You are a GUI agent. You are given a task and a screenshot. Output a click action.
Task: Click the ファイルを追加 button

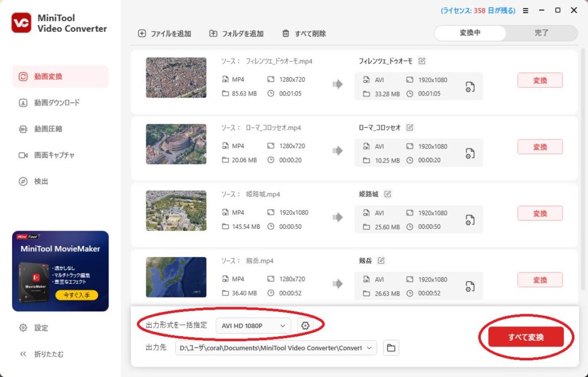coord(165,33)
